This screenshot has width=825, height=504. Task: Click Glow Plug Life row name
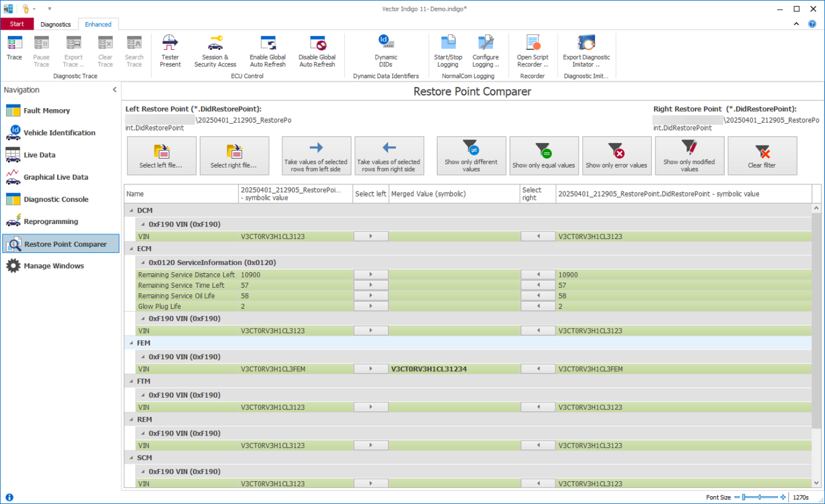point(160,306)
